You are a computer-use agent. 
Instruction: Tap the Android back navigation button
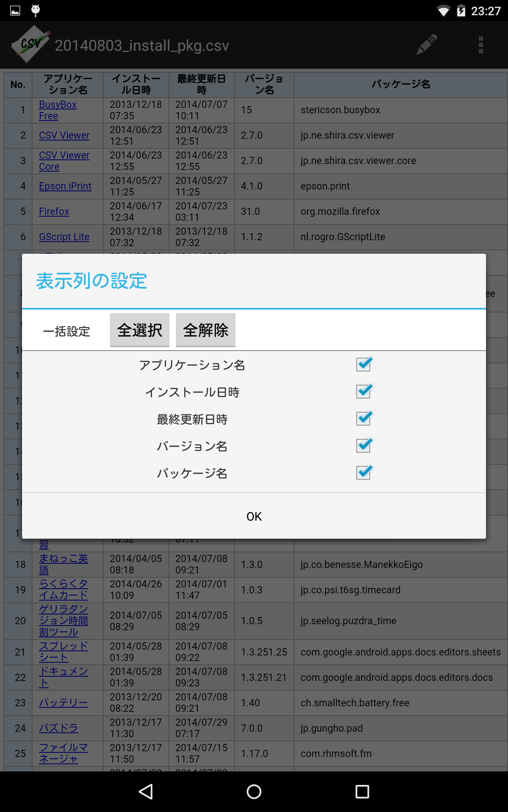[146, 791]
